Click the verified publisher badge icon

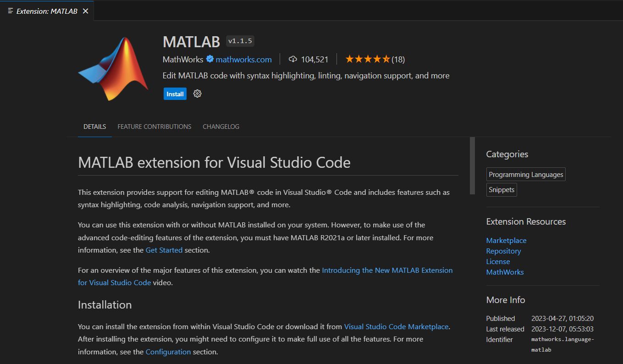pos(210,59)
